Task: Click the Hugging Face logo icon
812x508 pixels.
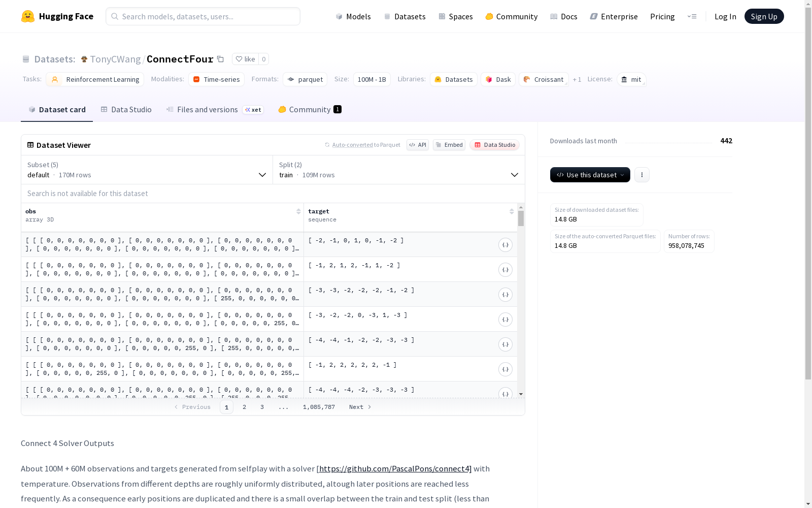Action: [28, 16]
